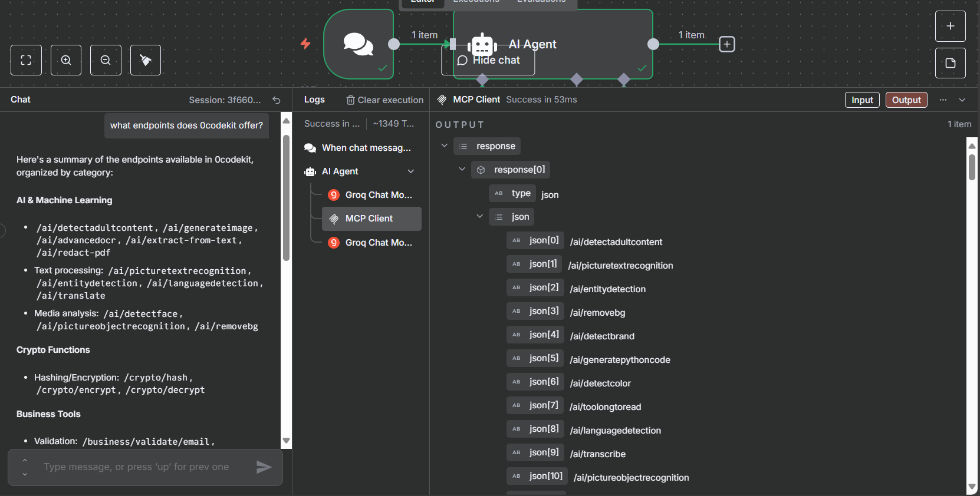Click the output scrollbar up arrow
The height and width of the screenshot is (496, 980).
[x=972, y=146]
